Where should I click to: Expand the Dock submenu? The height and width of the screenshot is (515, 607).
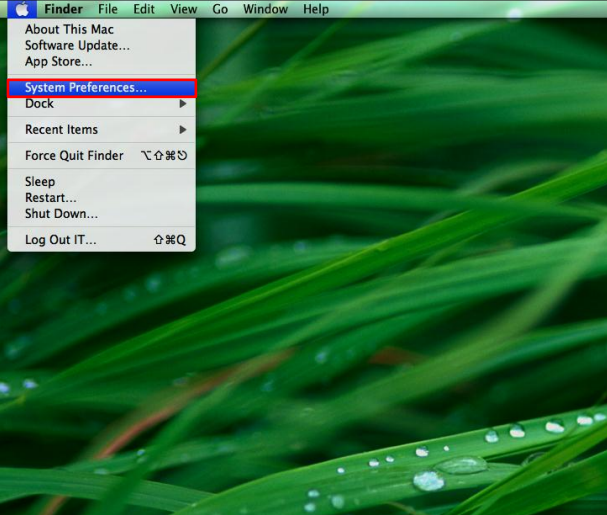[101, 104]
